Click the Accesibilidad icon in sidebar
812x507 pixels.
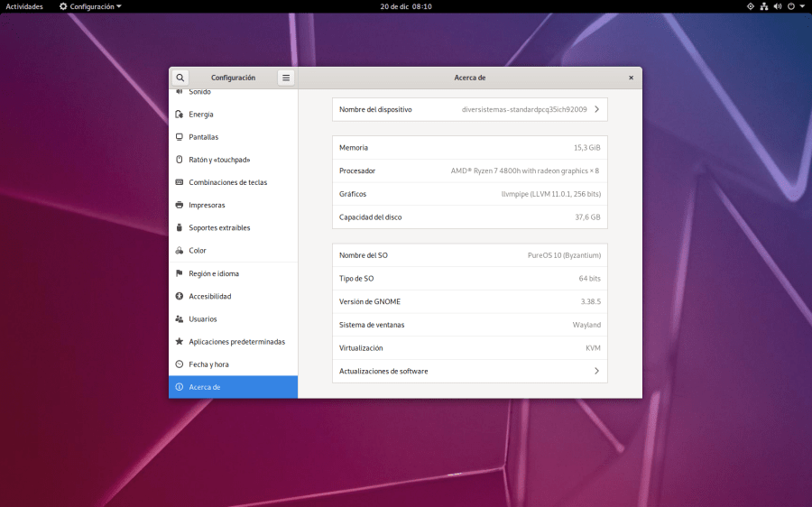(180, 296)
